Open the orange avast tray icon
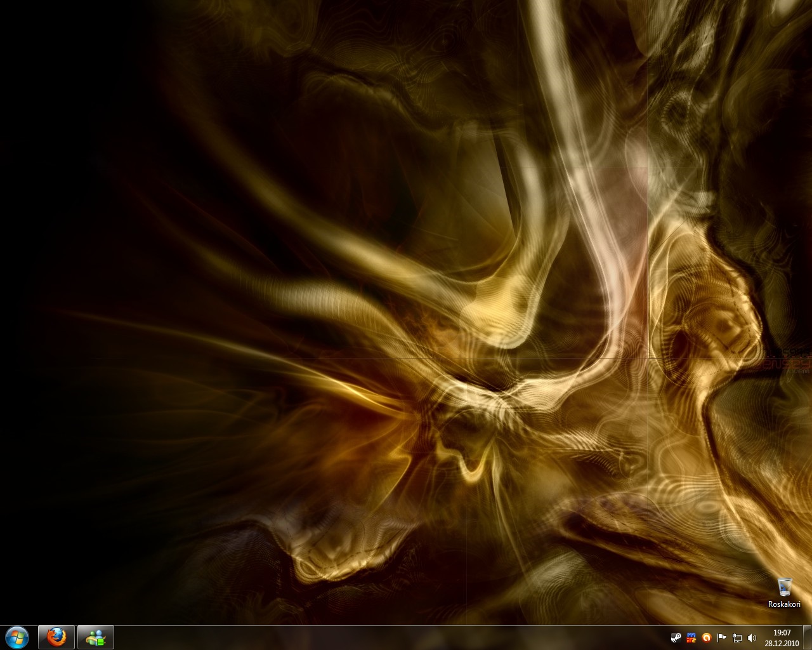The image size is (812, 650). 706,637
